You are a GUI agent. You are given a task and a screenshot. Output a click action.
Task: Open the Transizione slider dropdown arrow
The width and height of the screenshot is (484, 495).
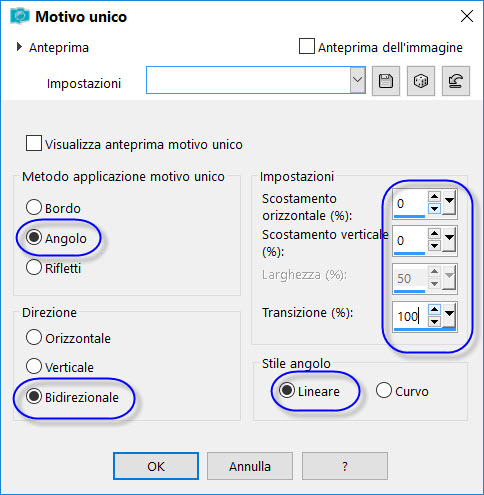click(x=449, y=315)
